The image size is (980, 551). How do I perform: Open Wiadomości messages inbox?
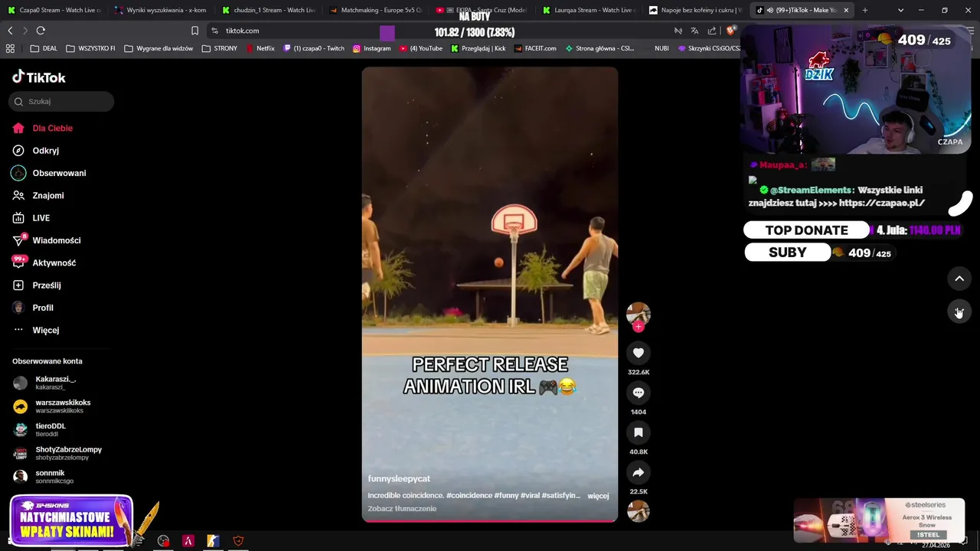[56, 240]
